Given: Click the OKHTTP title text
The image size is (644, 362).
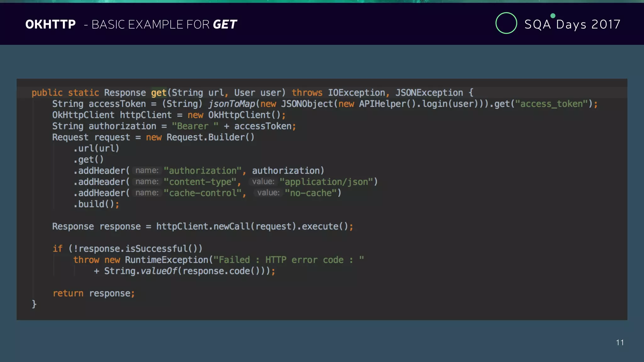Looking at the screenshot, I should coord(50,24).
